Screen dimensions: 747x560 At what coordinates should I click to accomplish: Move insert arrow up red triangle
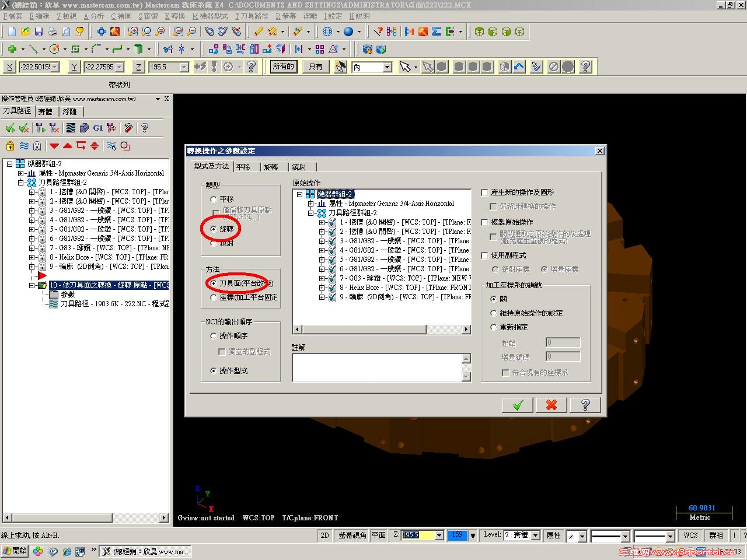tap(68, 146)
